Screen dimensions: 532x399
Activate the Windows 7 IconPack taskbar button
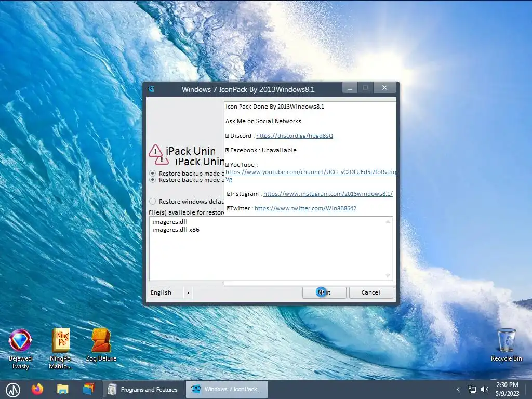[227, 390]
